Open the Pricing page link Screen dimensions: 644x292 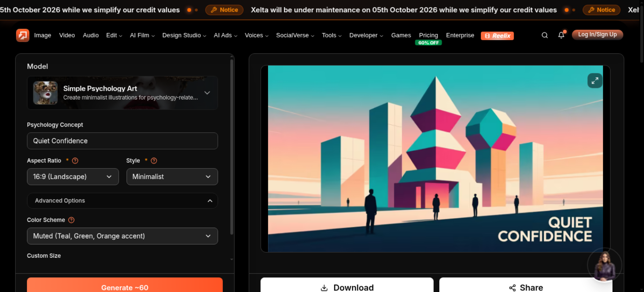click(x=428, y=35)
